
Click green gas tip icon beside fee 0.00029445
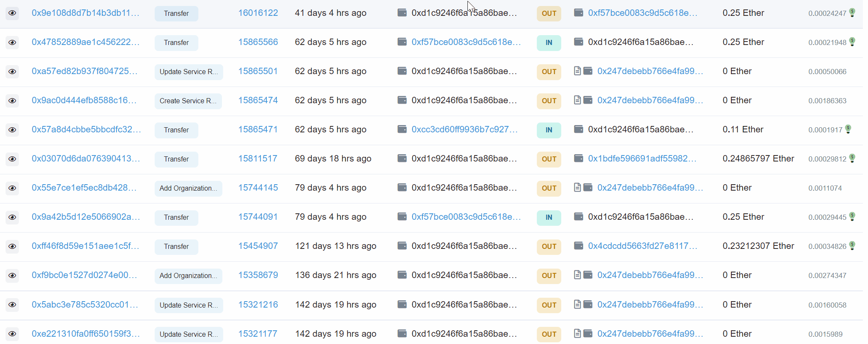click(852, 216)
